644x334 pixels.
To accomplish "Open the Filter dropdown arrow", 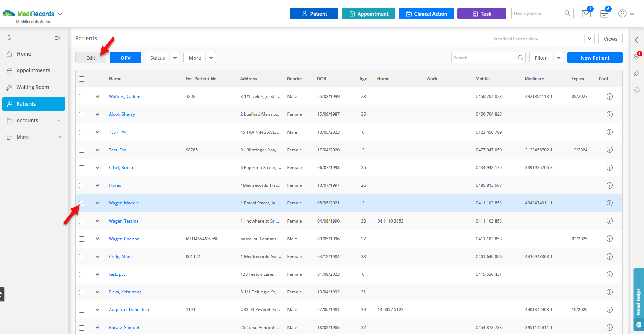I will click(559, 58).
